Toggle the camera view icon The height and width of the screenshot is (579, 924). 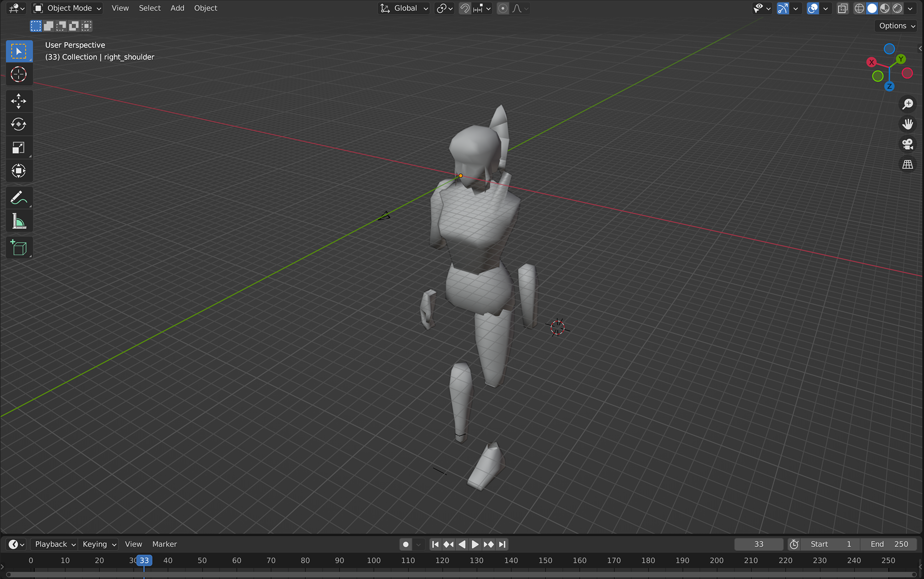[908, 144]
